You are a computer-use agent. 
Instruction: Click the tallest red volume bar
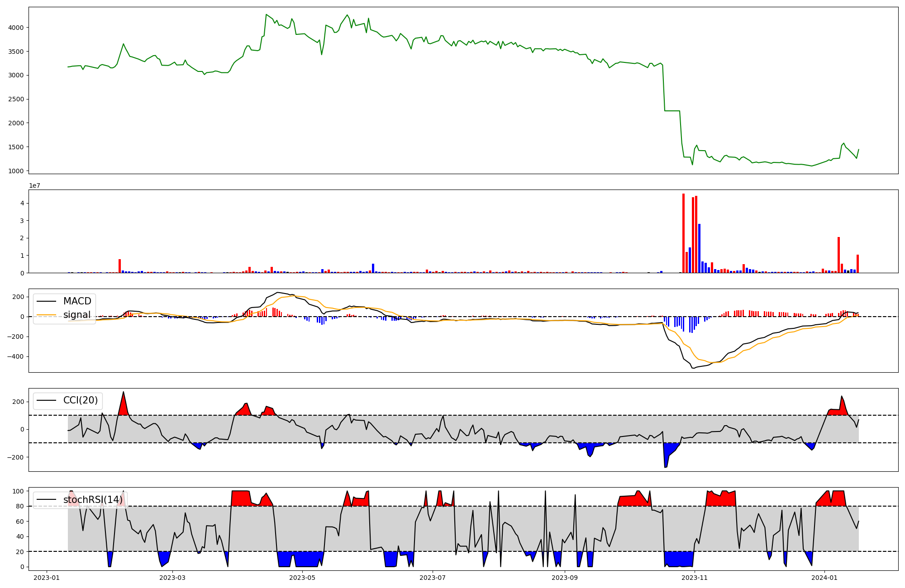point(683,233)
